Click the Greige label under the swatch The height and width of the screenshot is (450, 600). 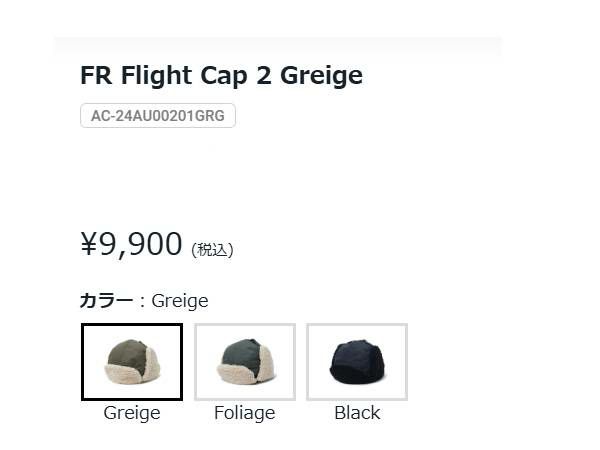tap(132, 413)
